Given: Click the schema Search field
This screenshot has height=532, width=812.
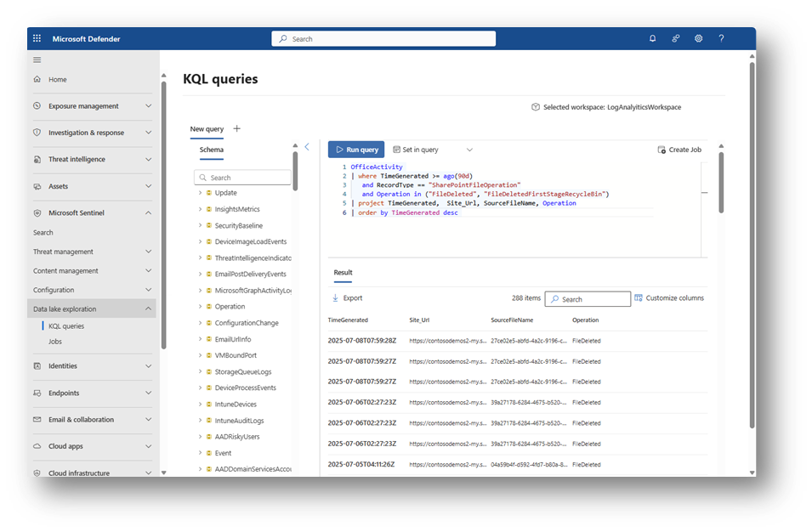Looking at the screenshot, I should [242, 178].
